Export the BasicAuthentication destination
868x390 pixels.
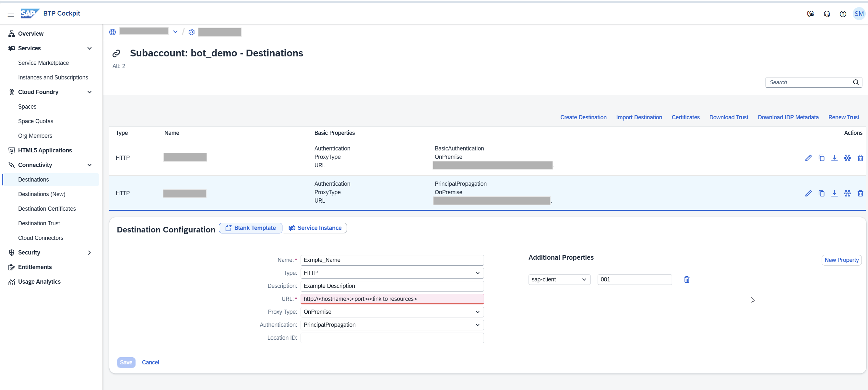pyautogui.click(x=834, y=158)
